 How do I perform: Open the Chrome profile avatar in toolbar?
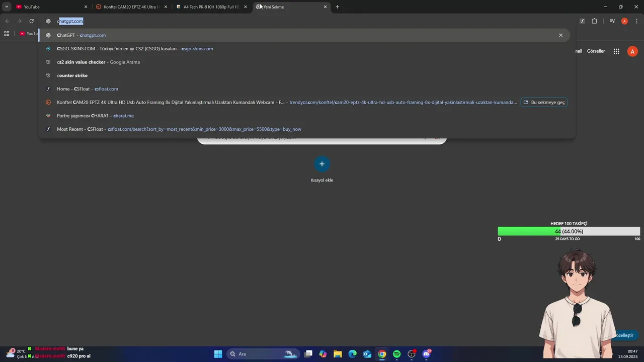click(x=624, y=21)
